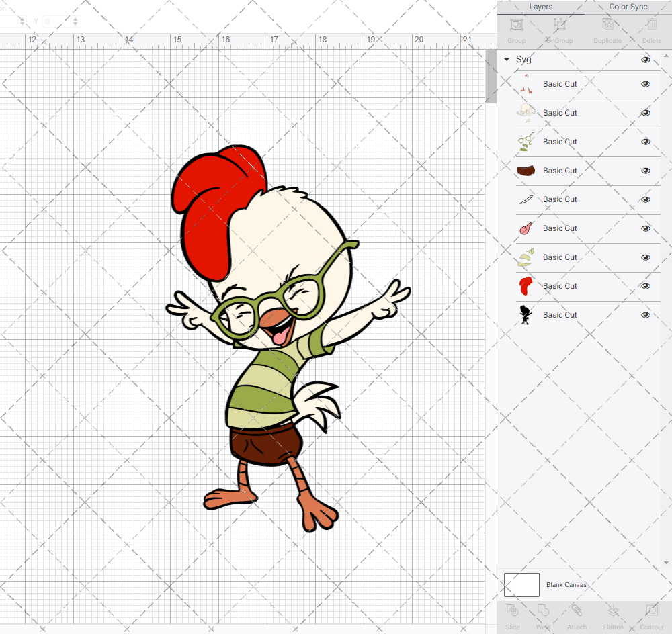Image resolution: width=672 pixels, height=634 pixels.
Task: Click the Blank Canvas color swatch
Action: [521, 585]
